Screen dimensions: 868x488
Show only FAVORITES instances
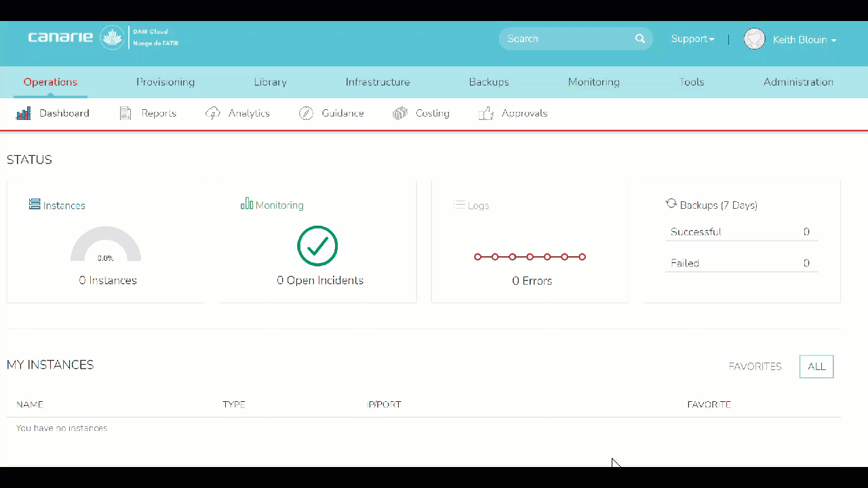[x=755, y=367]
